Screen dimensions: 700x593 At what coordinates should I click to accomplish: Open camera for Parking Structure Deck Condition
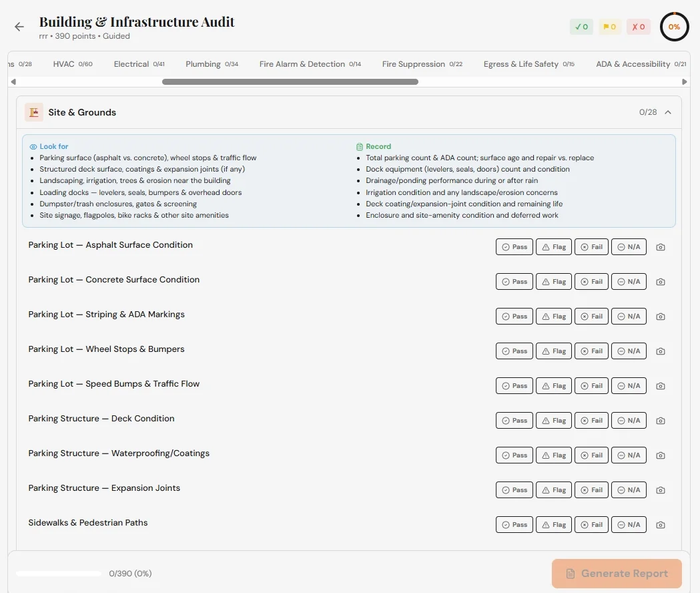[660, 421]
